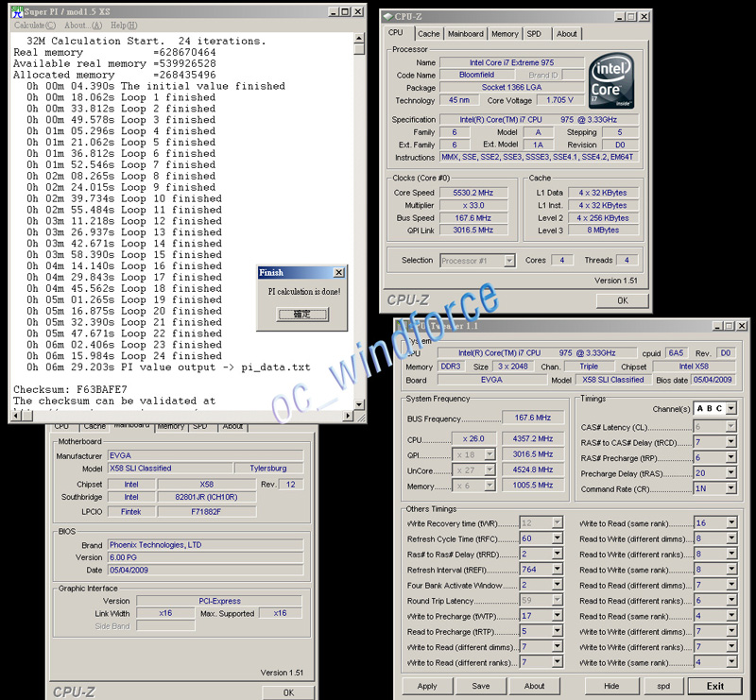Open the Help menu in Super PI
The image size is (756, 700).
124,26
